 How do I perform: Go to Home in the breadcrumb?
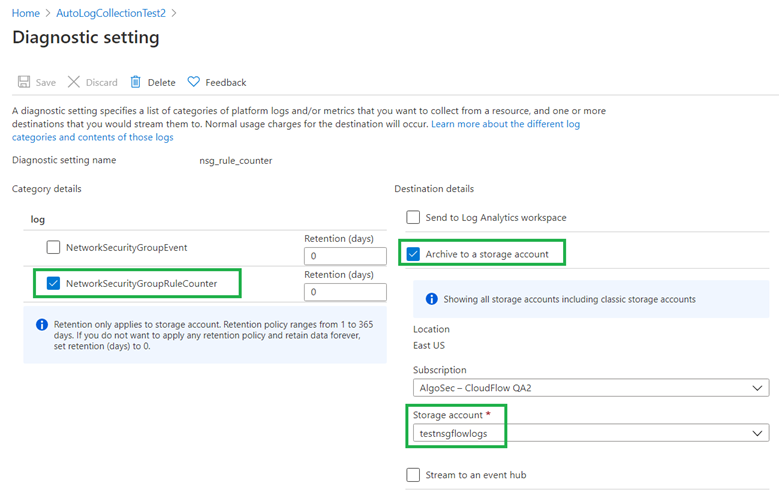coord(26,13)
